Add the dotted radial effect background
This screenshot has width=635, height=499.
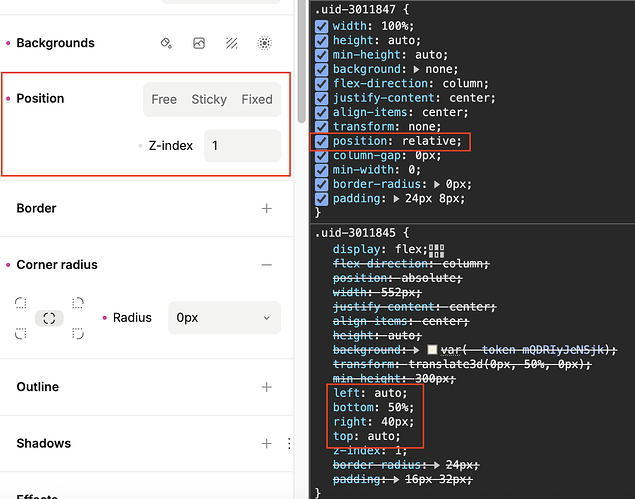click(x=264, y=43)
